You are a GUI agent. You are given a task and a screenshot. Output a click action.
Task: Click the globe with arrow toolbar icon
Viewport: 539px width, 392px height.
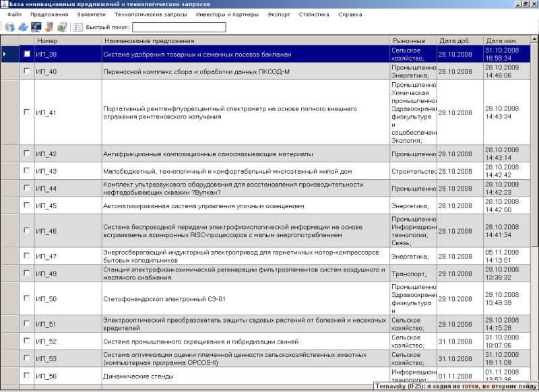[x=9, y=27]
